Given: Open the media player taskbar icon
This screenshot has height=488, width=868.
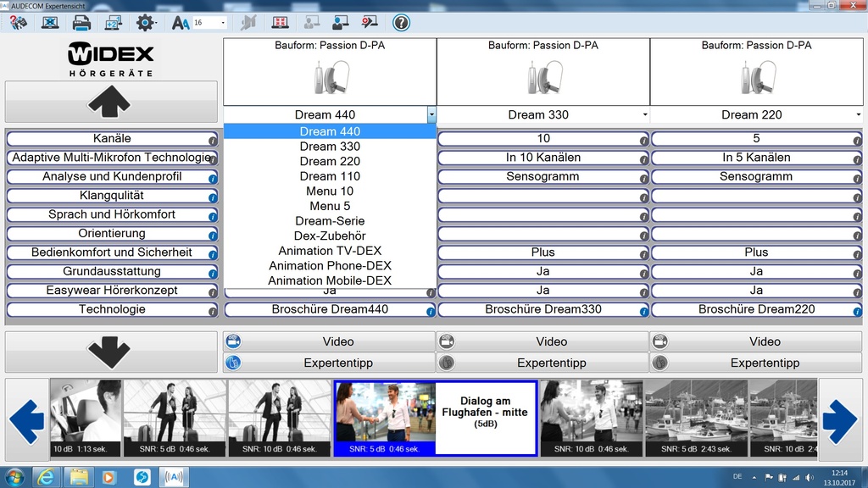Looking at the screenshot, I should pyautogui.click(x=109, y=477).
